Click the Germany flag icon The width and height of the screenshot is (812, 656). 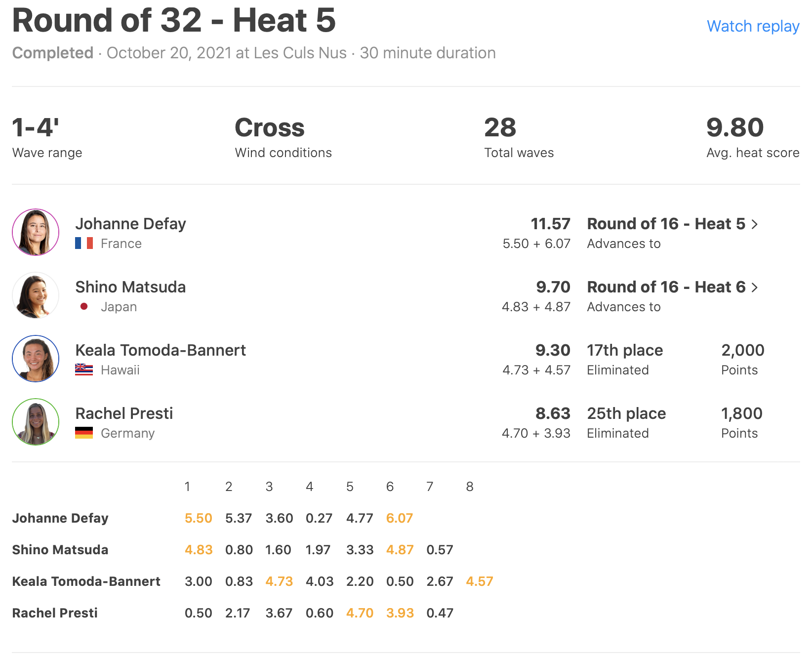point(84,433)
